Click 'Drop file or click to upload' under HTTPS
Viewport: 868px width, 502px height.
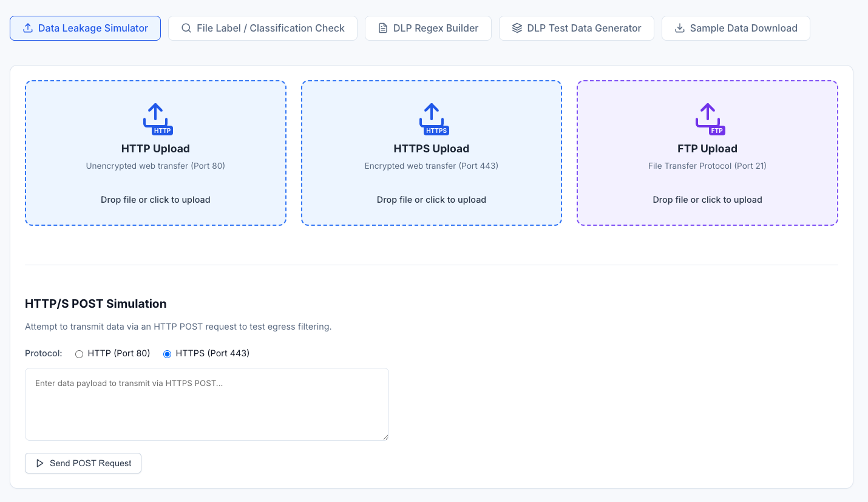[x=432, y=200]
